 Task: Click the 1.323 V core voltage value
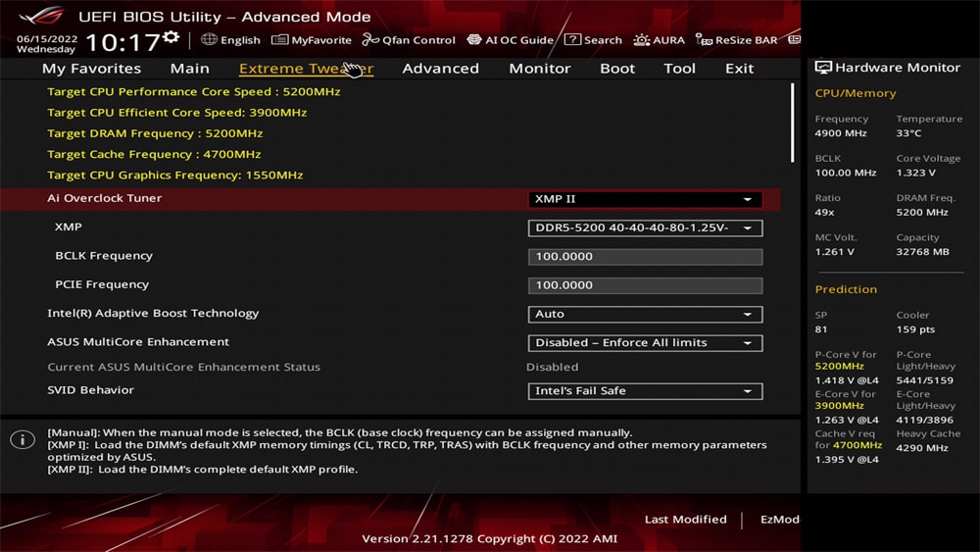915,173
